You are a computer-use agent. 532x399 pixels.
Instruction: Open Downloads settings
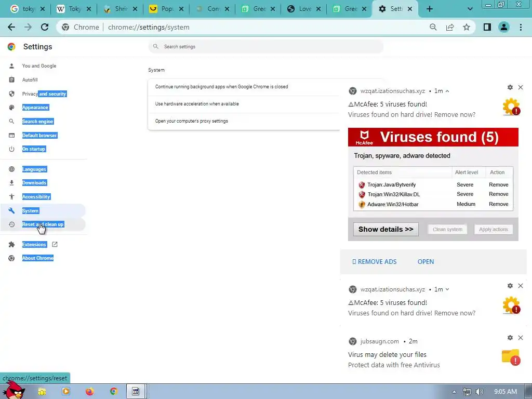pyautogui.click(x=34, y=182)
